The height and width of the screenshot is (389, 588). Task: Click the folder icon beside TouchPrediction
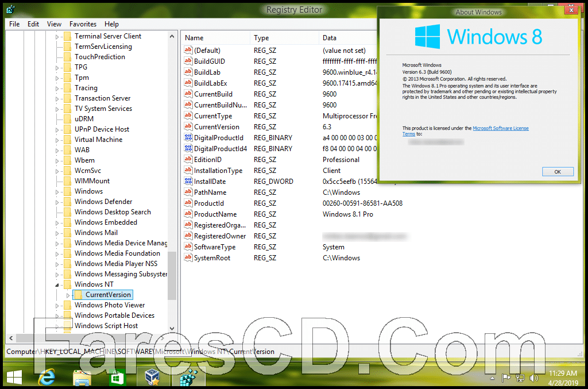pos(68,57)
